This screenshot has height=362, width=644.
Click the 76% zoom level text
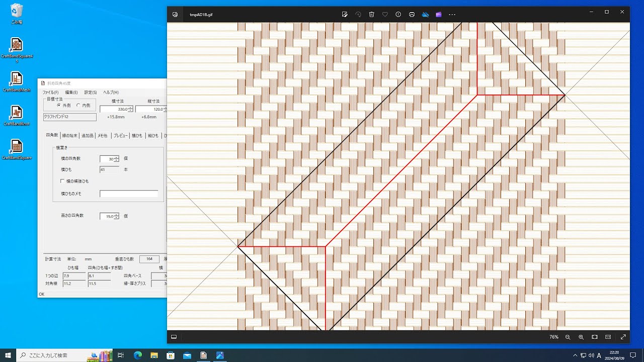[554, 337]
